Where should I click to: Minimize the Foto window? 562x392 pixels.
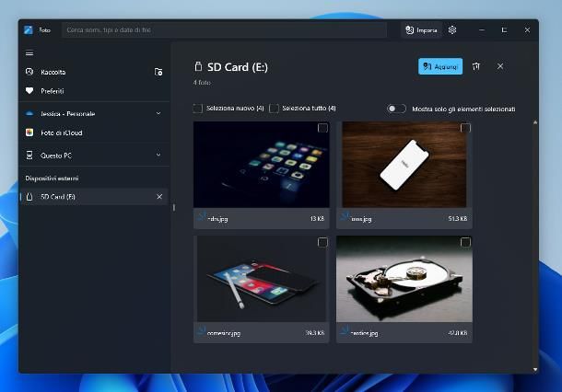click(x=482, y=29)
